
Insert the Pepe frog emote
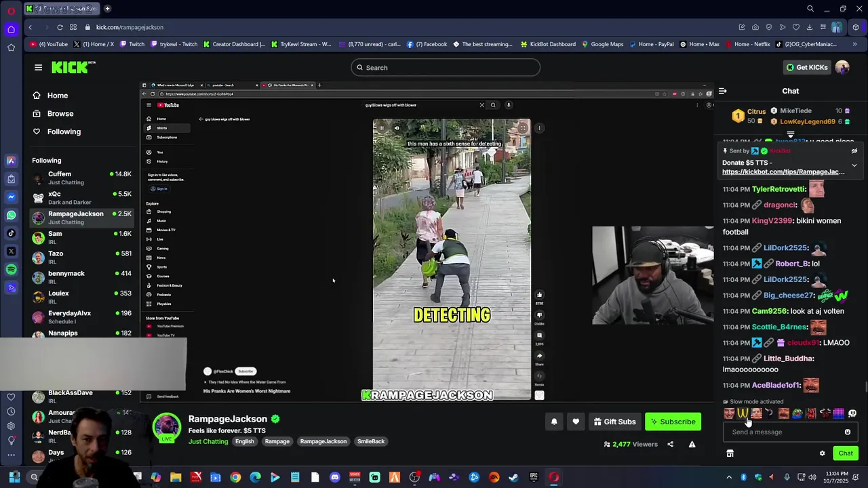tap(797, 413)
